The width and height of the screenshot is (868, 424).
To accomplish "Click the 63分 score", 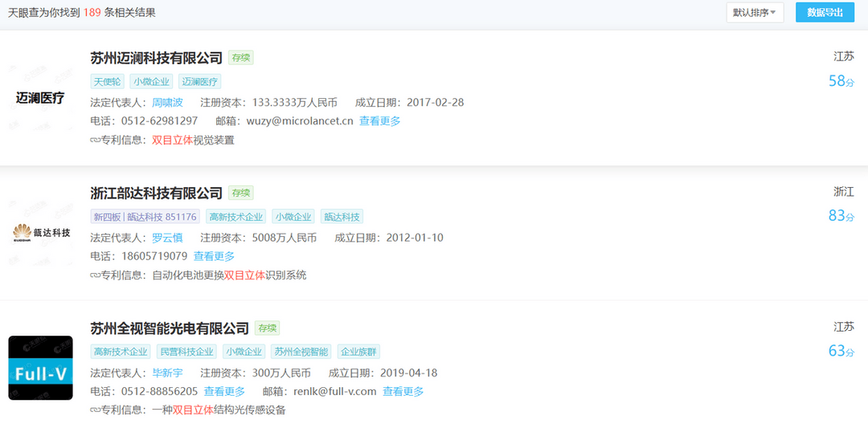I will pyautogui.click(x=841, y=350).
